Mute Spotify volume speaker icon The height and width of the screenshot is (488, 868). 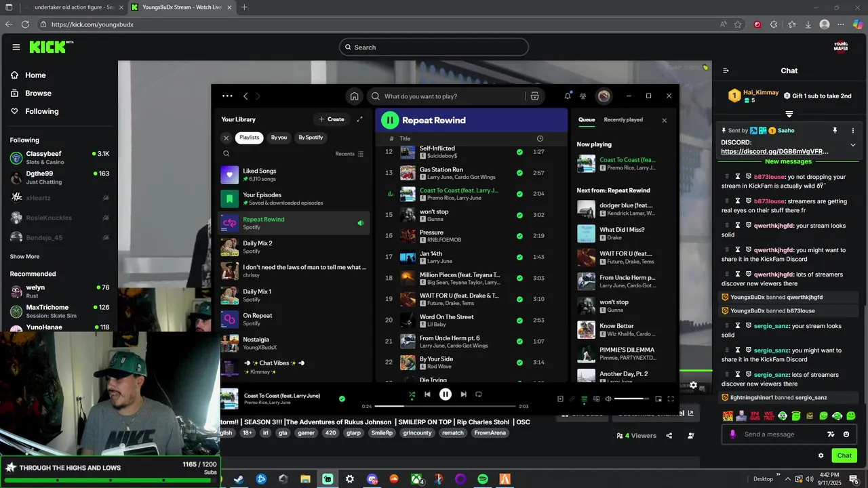(608, 399)
